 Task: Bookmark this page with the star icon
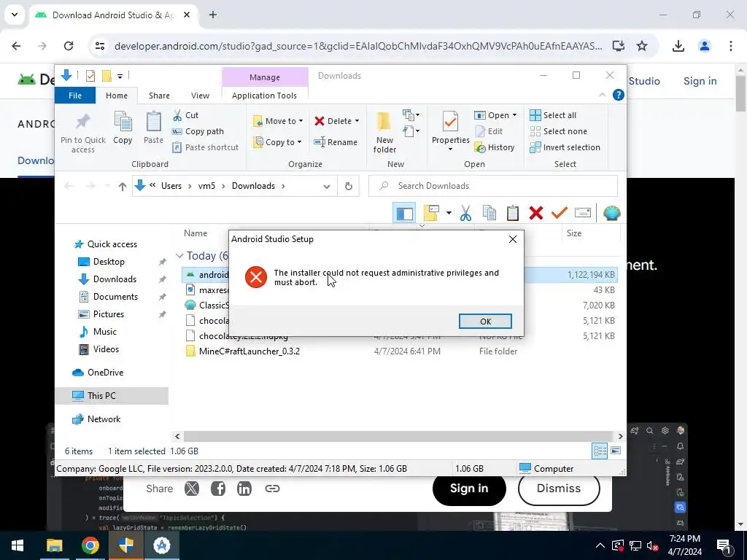[642, 46]
